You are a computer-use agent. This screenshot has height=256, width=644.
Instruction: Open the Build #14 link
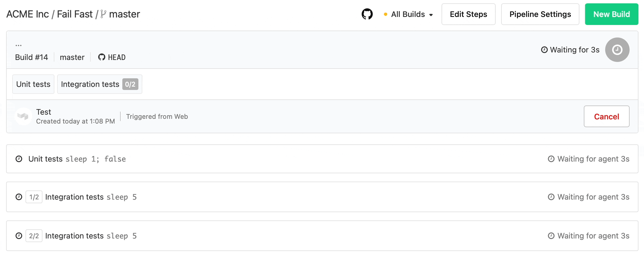[x=32, y=57]
